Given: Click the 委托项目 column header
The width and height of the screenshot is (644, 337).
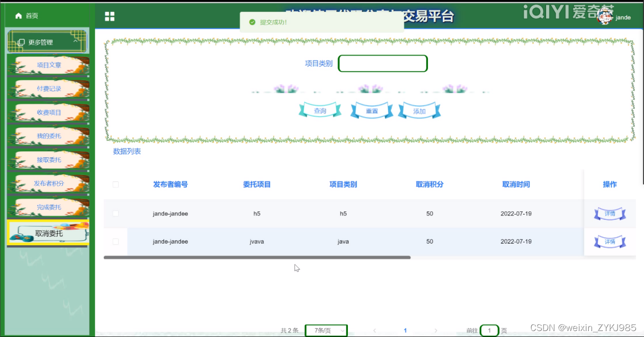Looking at the screenshot, I should point(257,185).
